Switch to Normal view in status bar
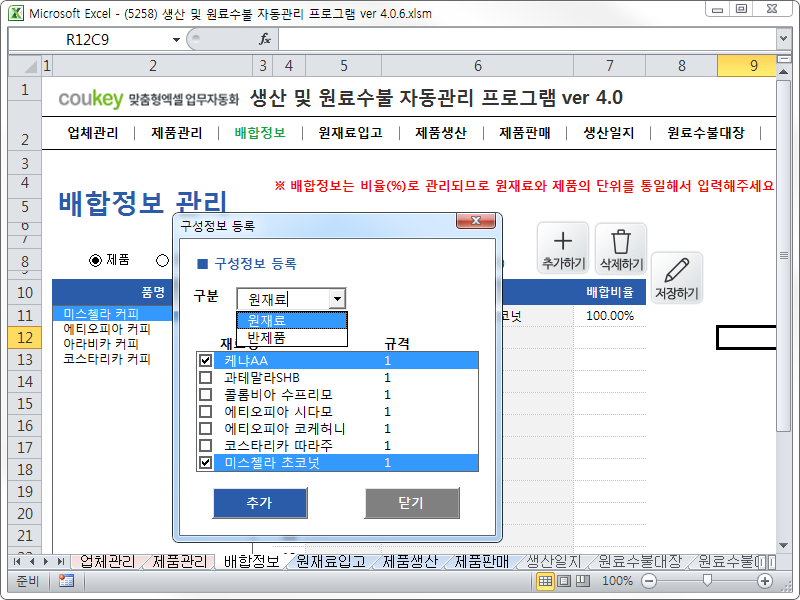 coord(545,581)
